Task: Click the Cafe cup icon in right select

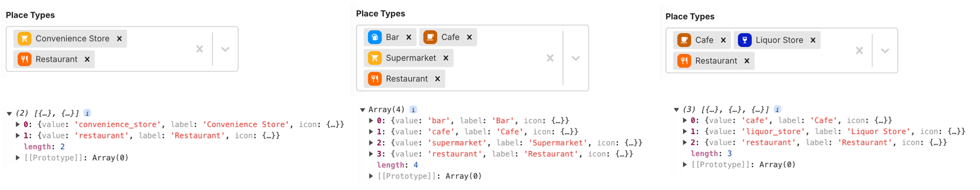Action: click(684, 40)
